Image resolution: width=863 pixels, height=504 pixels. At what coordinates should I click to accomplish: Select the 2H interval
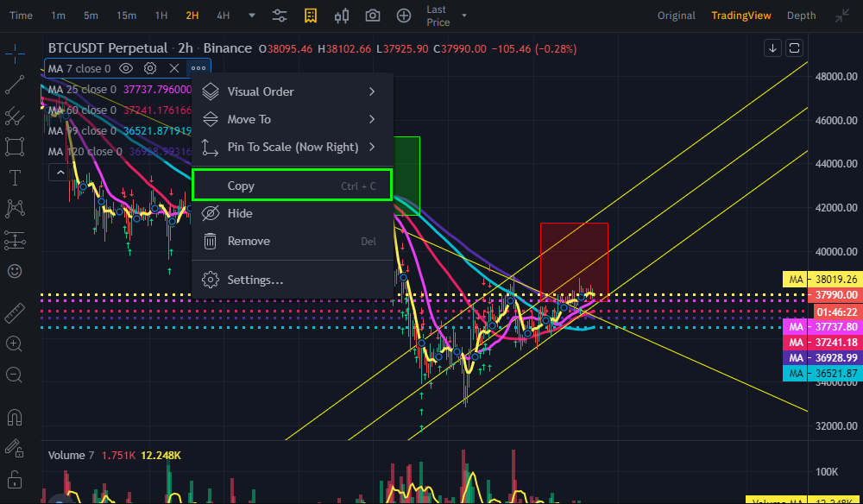coord(192,16)
